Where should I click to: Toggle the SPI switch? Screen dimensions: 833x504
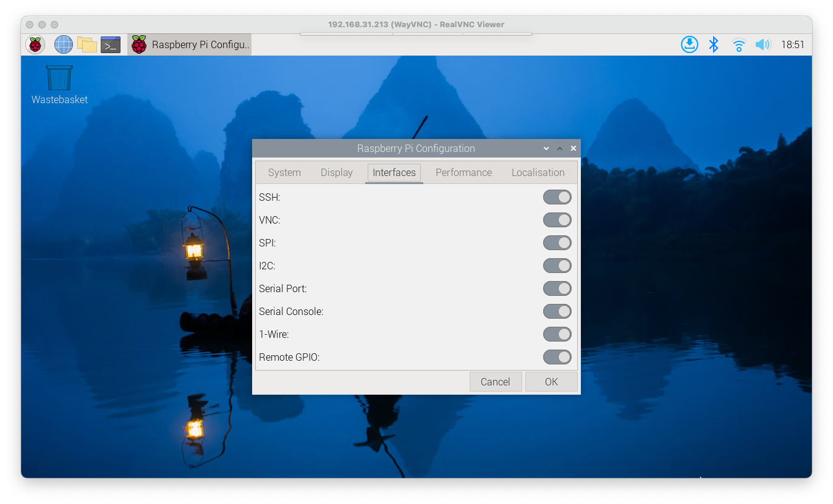pos(557,243)
